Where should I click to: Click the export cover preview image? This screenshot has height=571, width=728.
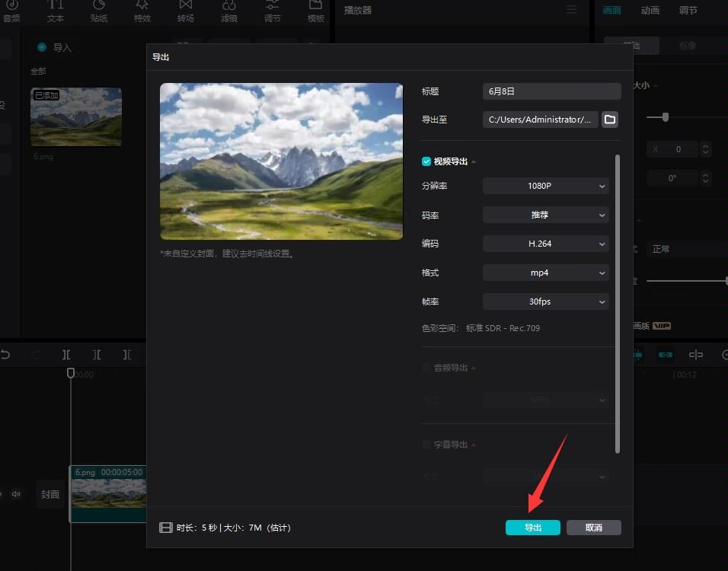(281, 161)
